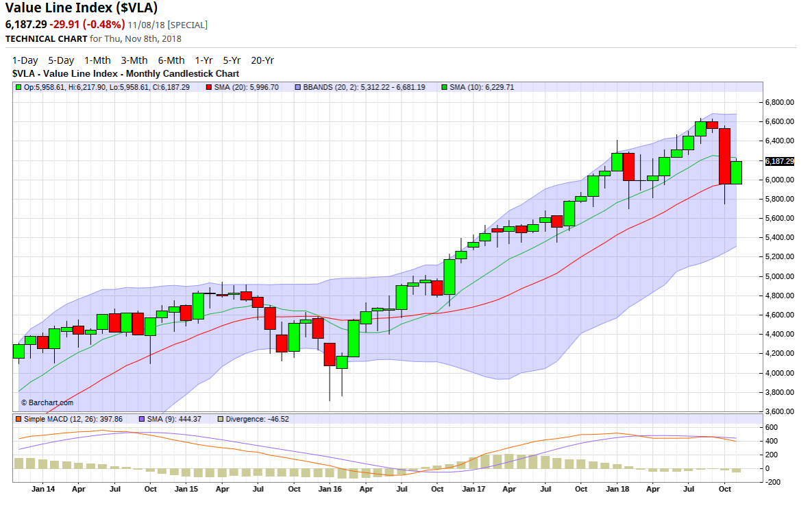Choose the 1-Yr chart range
The image size is (812, 506).
point(204,60)
